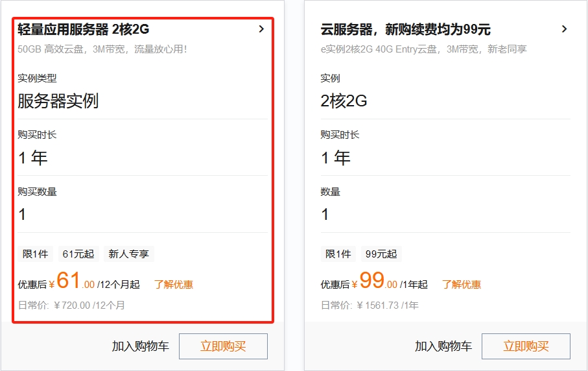Image resolution: width=588 pixels, height=371 pixels.
Task: Click the 实例 label in the right card
Action: click(330, 78)
